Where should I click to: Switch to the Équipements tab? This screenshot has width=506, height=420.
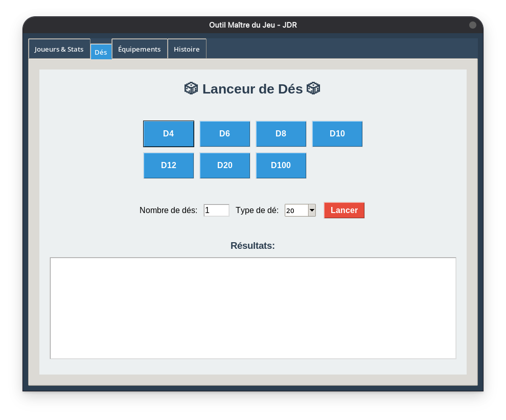pos(140,49)
